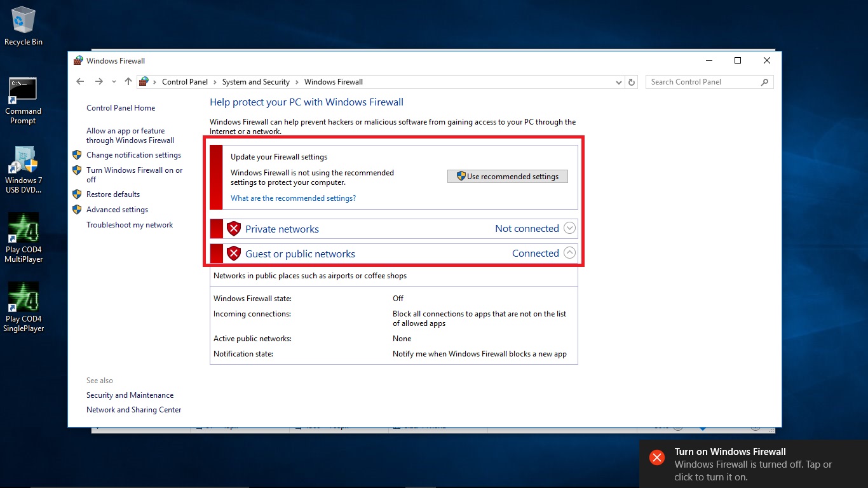Click the Active public networks label

click(x=252, y=339)
